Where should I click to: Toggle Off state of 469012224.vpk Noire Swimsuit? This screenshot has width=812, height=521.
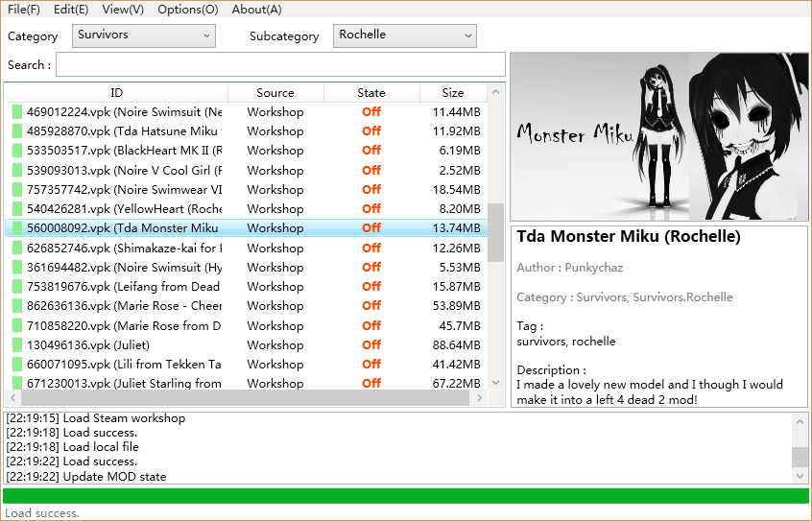point(371,112)
